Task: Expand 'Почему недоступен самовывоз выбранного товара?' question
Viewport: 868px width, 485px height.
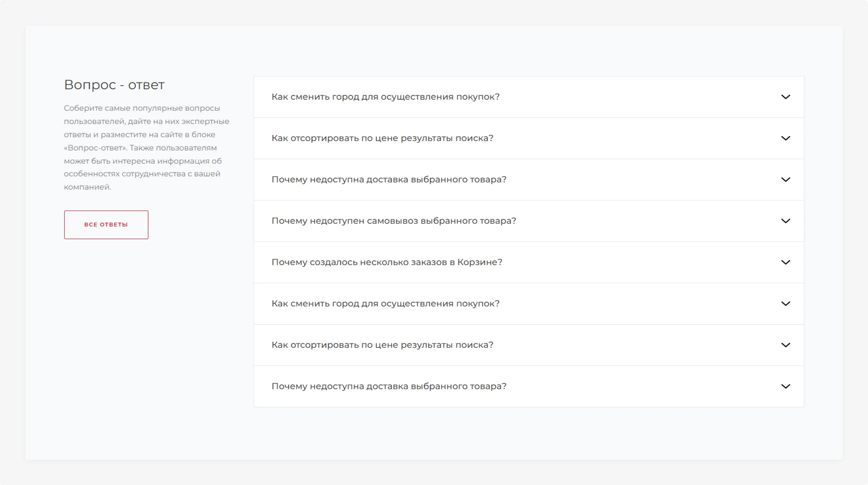Action: (393, 221)
